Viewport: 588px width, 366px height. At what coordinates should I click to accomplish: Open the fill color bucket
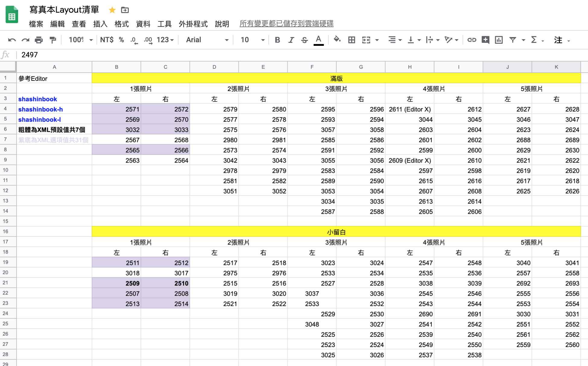337,39
